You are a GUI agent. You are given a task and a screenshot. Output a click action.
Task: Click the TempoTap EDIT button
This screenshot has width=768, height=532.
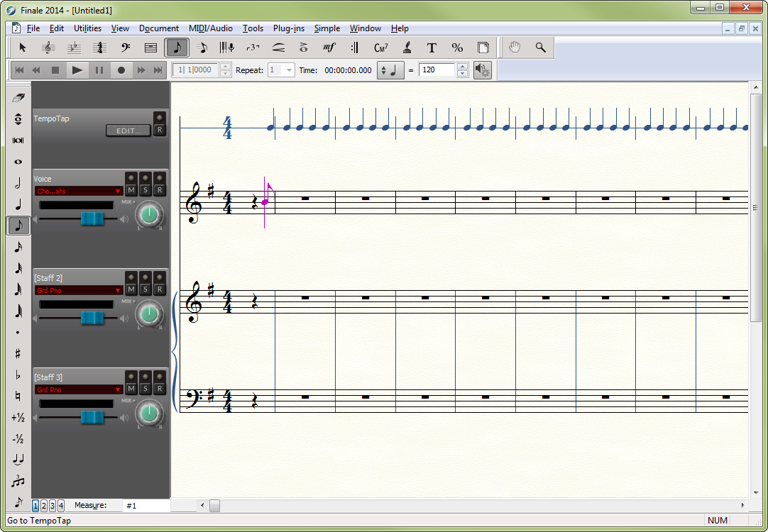(x=128, y=131)
